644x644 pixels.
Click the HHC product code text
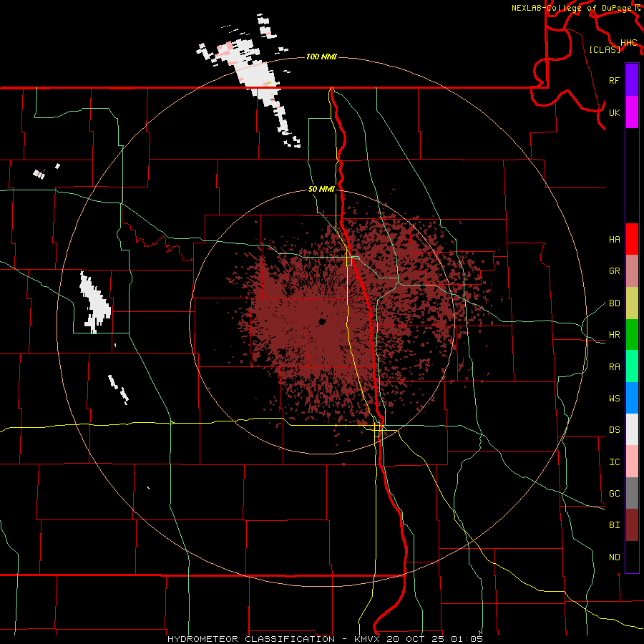(628, 43)
